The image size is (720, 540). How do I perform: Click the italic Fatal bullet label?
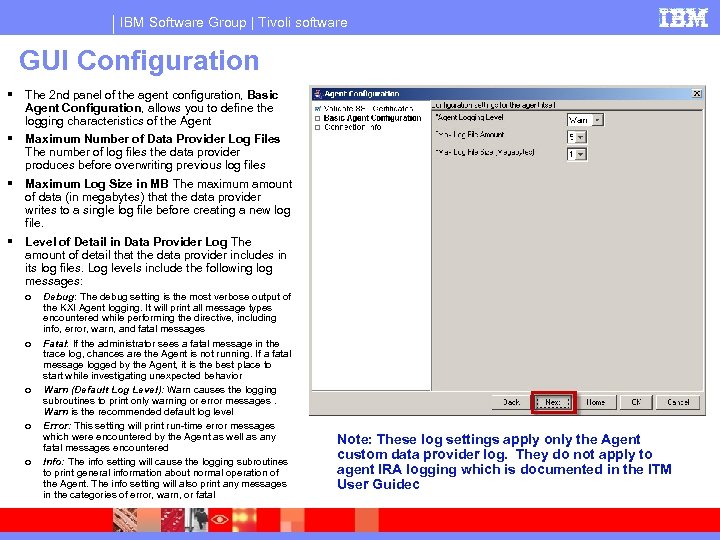click(56, 343)
